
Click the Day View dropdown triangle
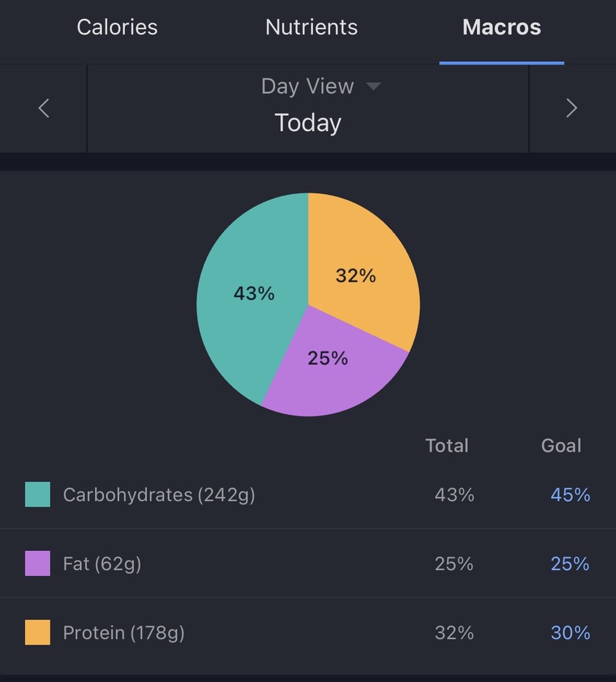[373, 86]
